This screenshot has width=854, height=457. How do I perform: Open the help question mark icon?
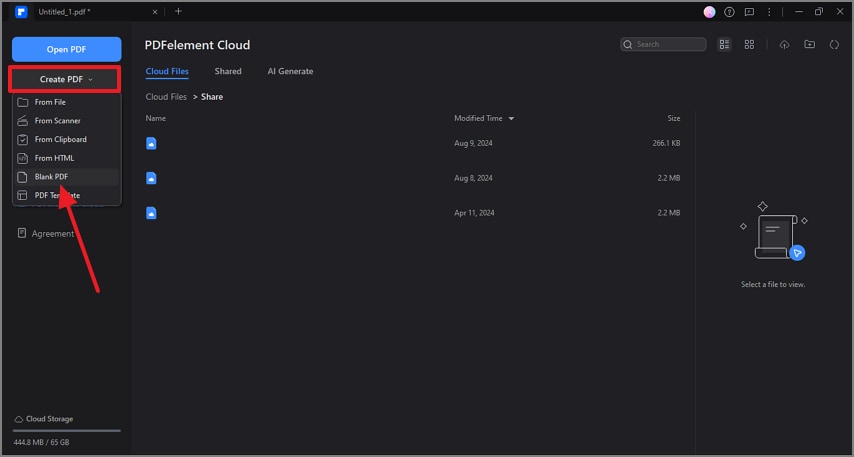729,11
